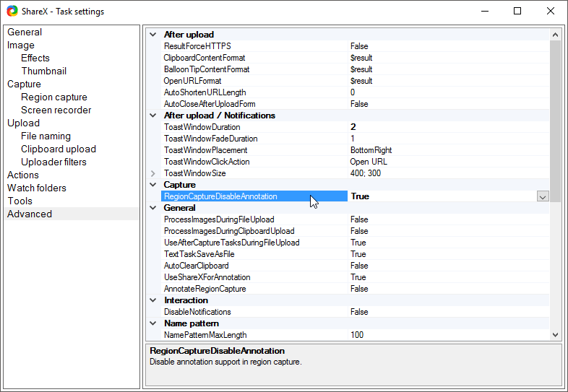The image size is (568, 392).
Task: Collapse the General property category
Action: pos(152,208)
